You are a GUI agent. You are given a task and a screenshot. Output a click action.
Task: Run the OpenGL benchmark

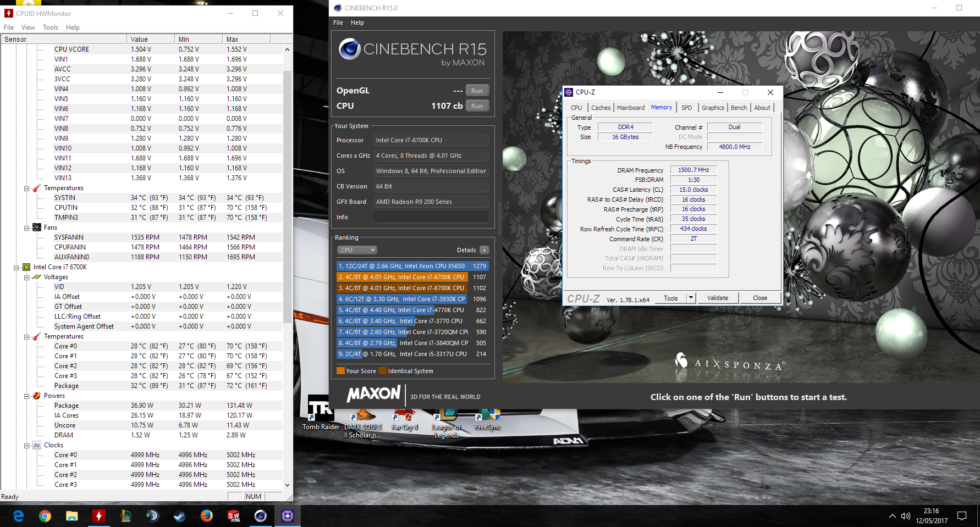(477, 91)
